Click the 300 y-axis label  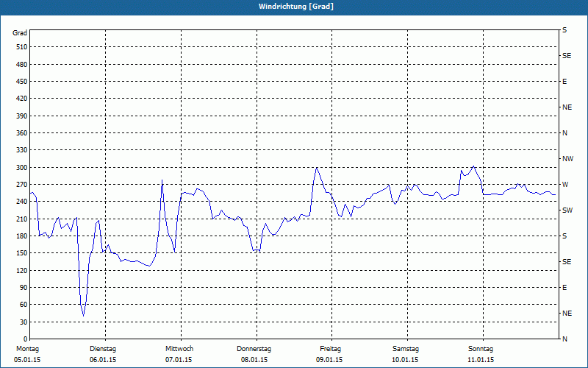pyautogui.click(x=22, y=168)
